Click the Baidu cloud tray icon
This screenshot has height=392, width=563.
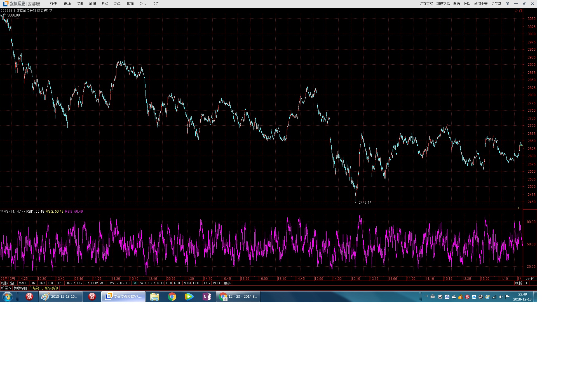(447, 297)
